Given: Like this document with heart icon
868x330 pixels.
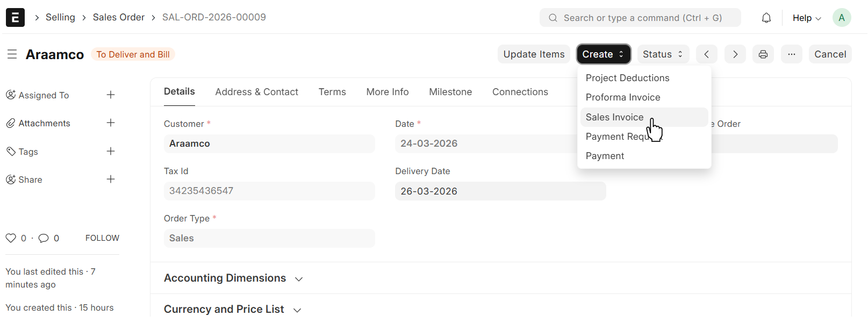Looking at the screenshot, I should click(x=11, y=238).
